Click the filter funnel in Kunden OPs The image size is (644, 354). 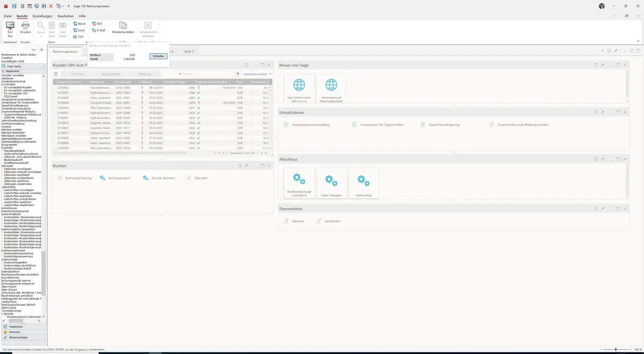pos(238,74)
